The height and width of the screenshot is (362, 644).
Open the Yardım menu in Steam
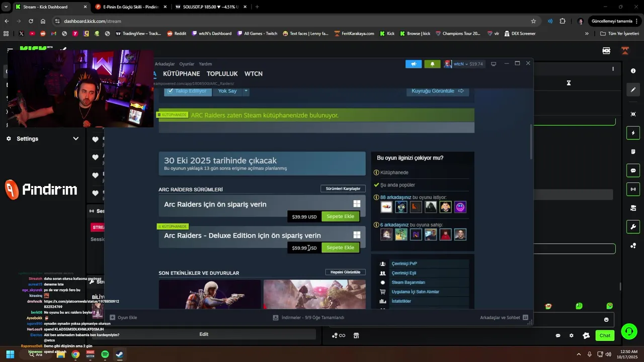(x=205, y=64)
